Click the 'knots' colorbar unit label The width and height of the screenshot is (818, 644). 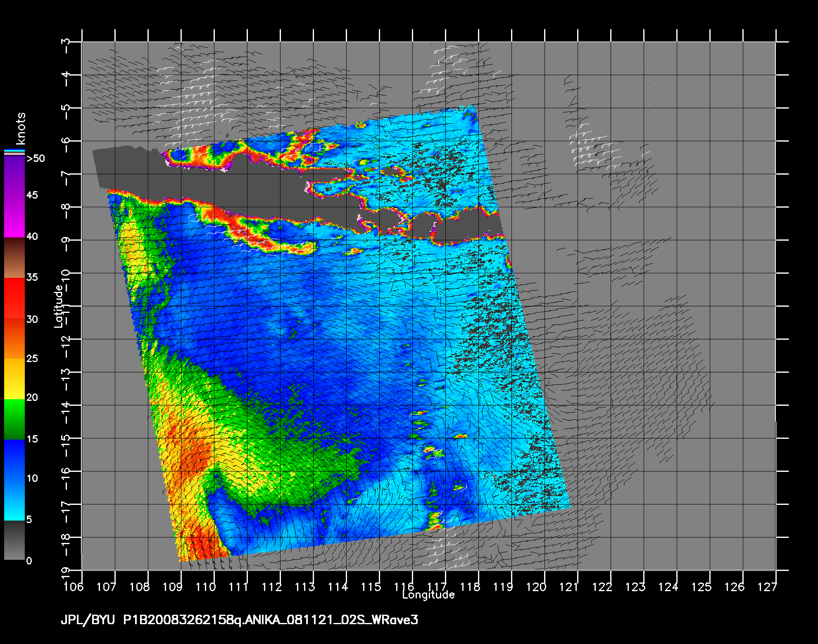point(21,128)
